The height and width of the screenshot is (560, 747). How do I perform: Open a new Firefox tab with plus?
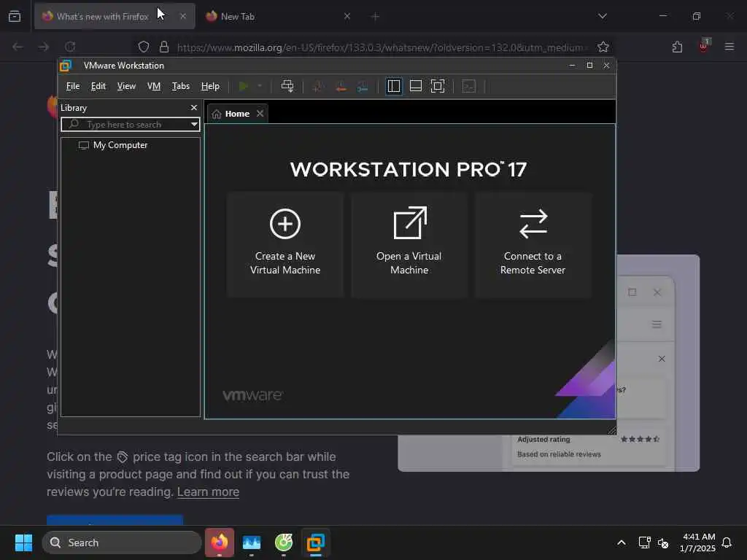point(375,17)
